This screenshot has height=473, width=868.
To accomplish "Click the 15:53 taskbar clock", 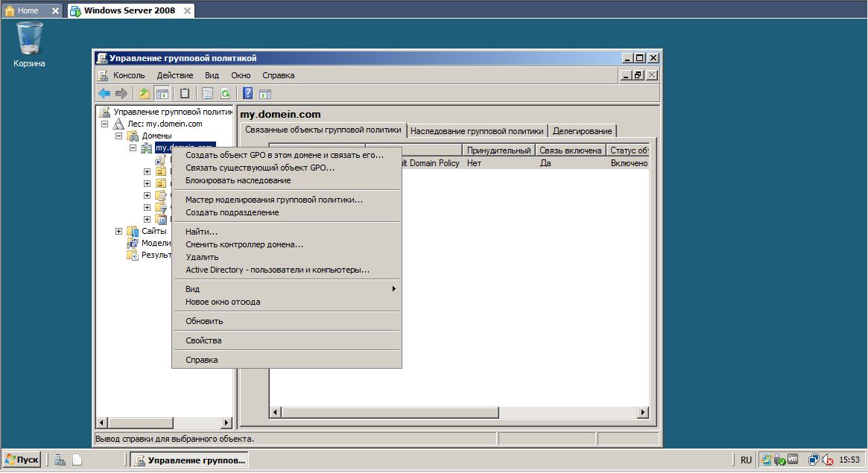I will (849, 460).
